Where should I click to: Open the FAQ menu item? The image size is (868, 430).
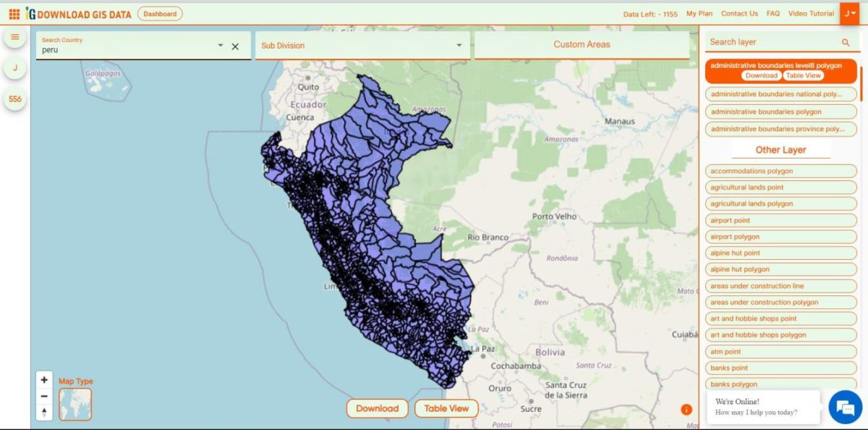coord(773,12)
